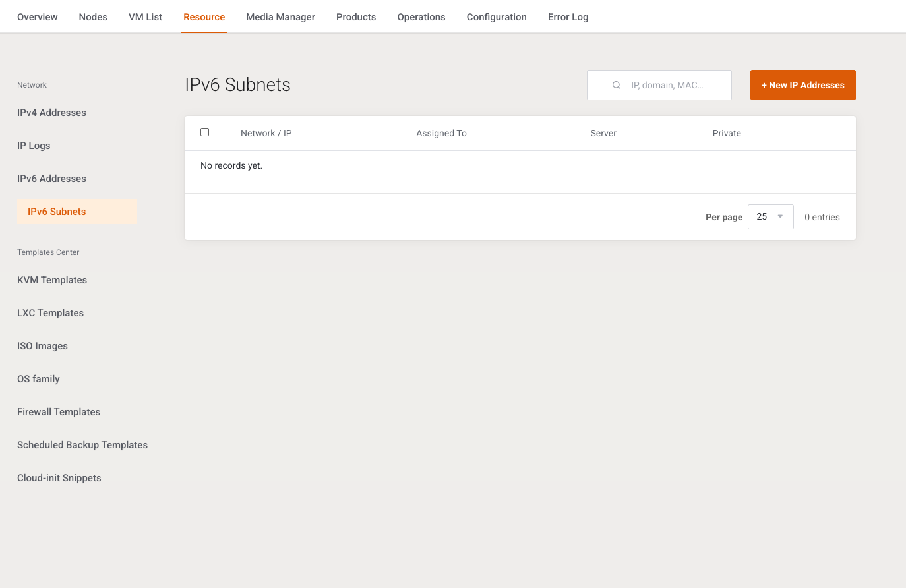Image resolution: width=906 pixels, height=588 pixels.
Task: Click the IPv6 Subnets page heading
Action: click(237, 84)
